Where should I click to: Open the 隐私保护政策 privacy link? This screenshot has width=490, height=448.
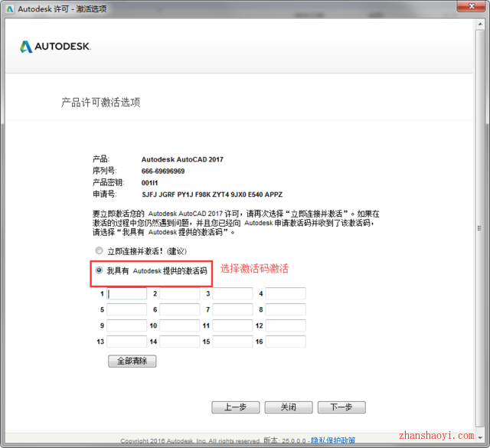(x=333, y=440)
